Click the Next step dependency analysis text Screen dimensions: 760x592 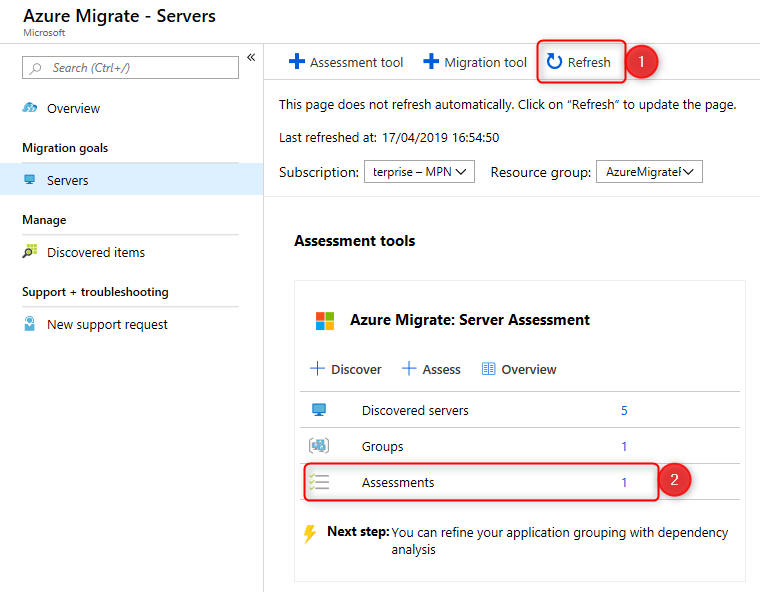pyautogui.click(x=559, y=541)
